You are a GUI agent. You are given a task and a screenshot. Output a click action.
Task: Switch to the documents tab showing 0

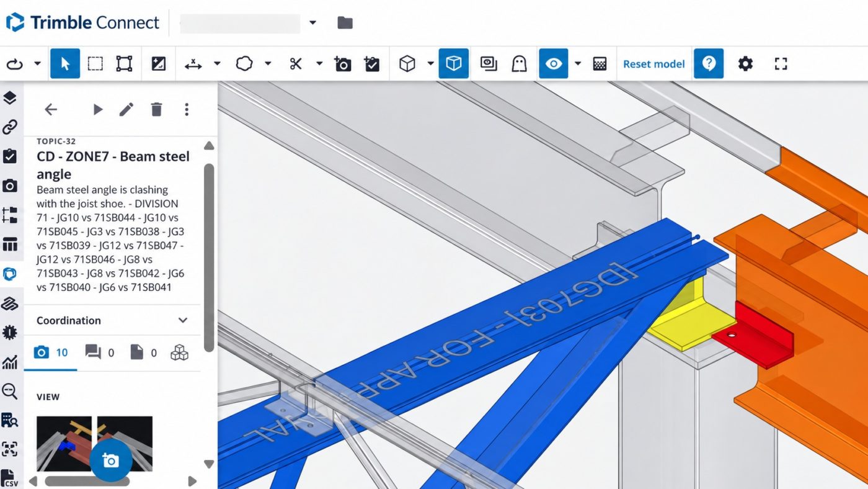coord(143,353)
